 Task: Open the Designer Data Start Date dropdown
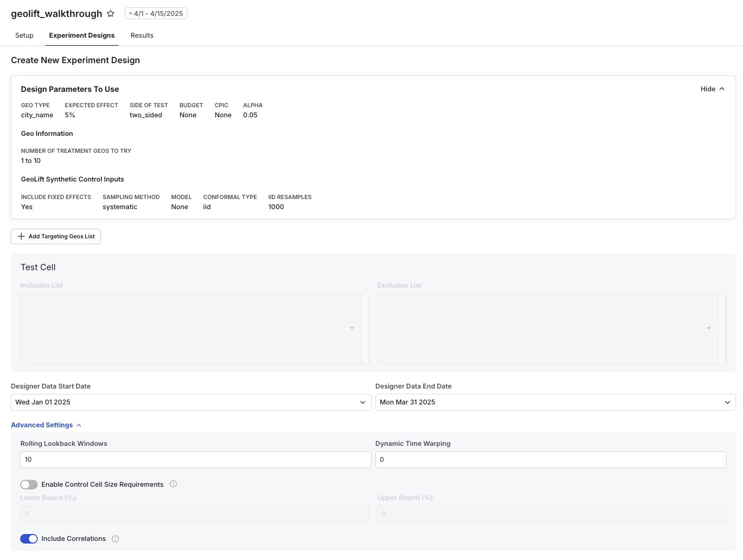363,402
